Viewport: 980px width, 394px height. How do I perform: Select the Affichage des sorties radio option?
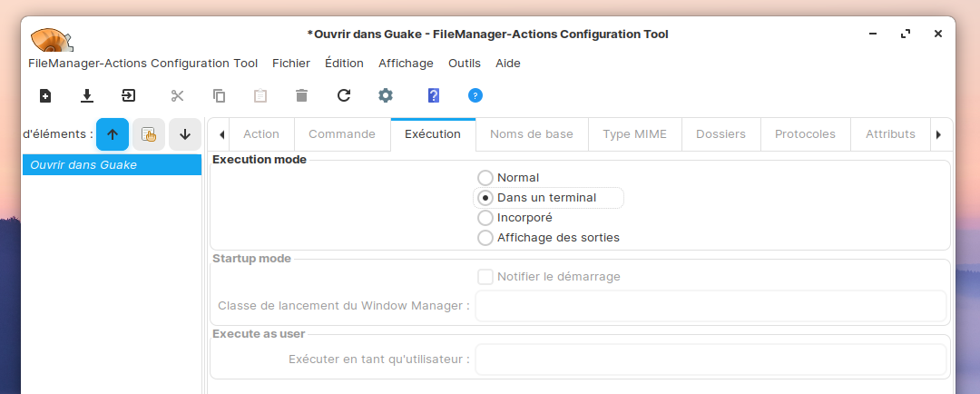pos(485,238)
